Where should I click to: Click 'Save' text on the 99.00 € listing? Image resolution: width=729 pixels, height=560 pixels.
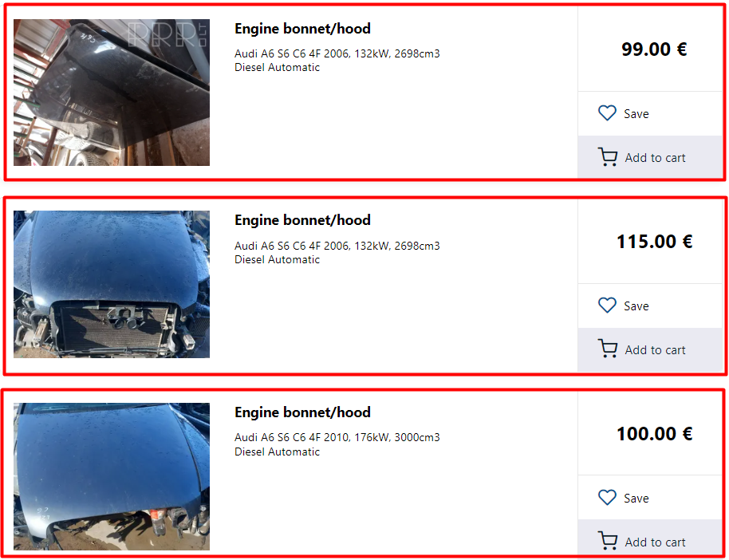click(x=636, y=114)
